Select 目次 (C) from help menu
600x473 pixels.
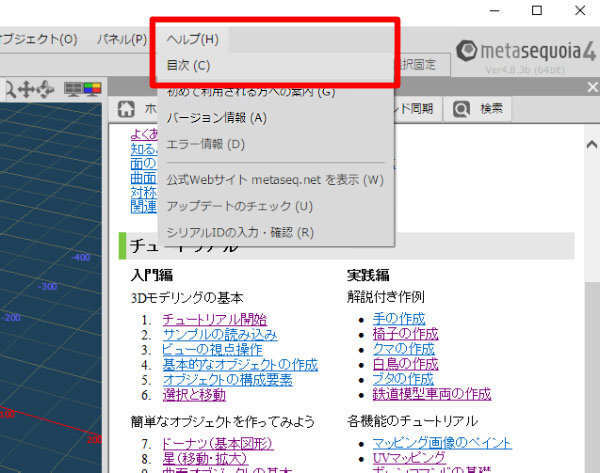tap(188, 66)
